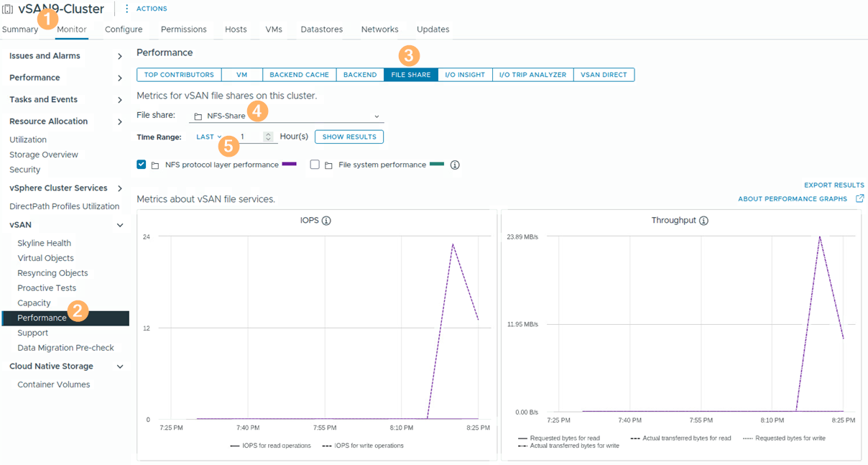Select the I/O Insight tab
The height and width of the screenshot is (465, 868).
pos(465,75)
